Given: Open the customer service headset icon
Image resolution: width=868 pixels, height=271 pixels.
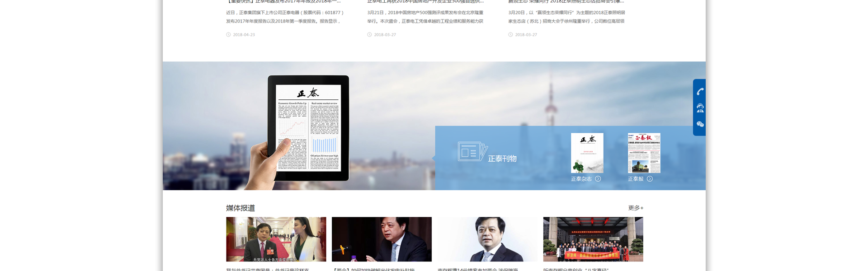Looking at the screenshot, I should click(x=700, y=108).
